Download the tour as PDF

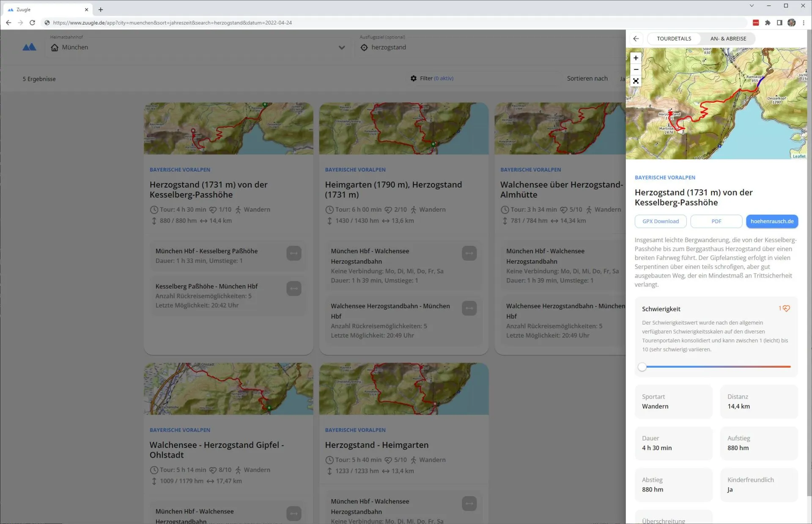(x=716, y=221)
